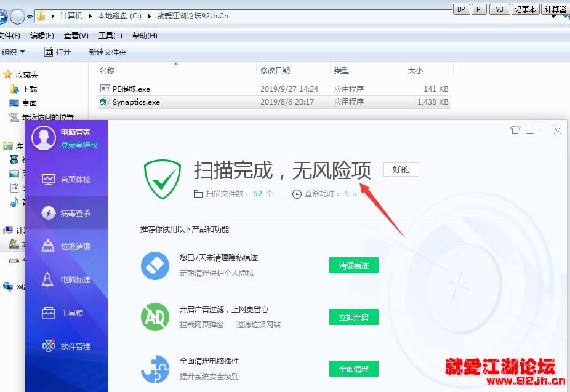The width and height of the screenshot is (570, 392).
Task: Select the PE提取.exe file name
Action: tap(131, 89)
